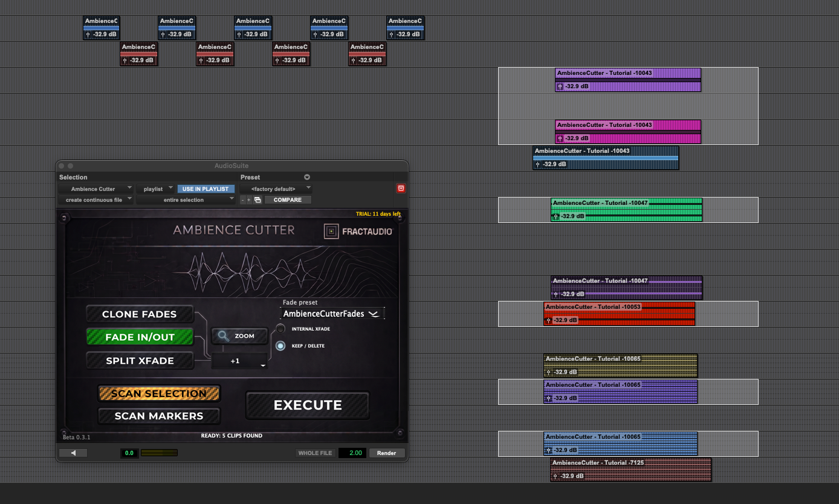Image resolution: width=839 pixels, height=504 pixels.
Task: Click the SCAN MARKERS button
Action: click(x=159, y=416)
